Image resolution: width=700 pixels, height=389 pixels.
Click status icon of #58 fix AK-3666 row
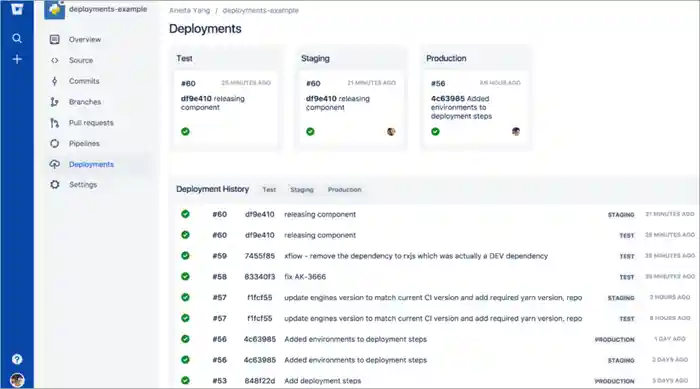185,276
